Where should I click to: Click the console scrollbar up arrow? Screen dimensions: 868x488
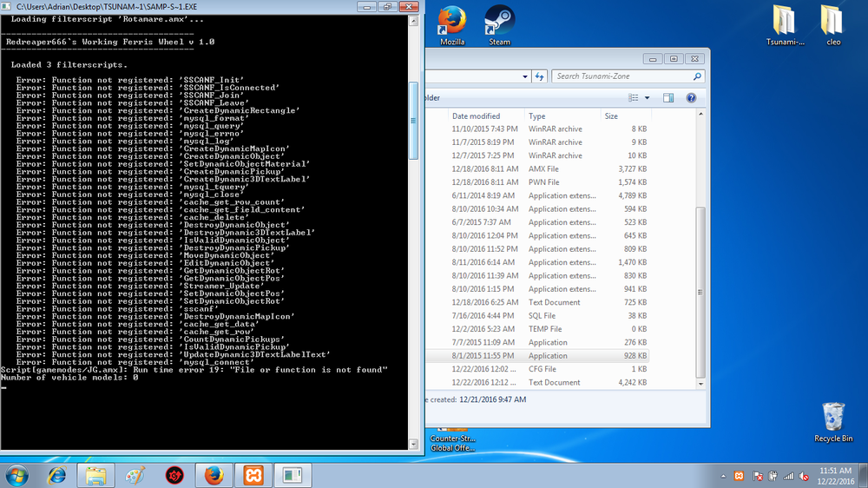(413, 21)
